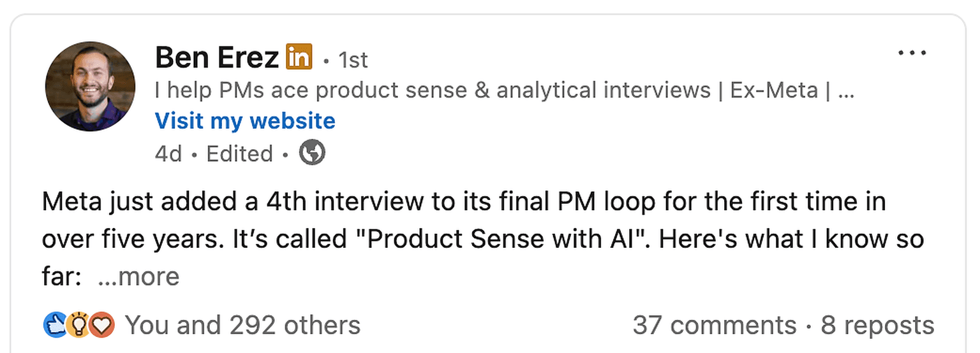Expand the post with "...more"
Image resolution: width=980 pixels, height=353 pixels.
point(138,277)
